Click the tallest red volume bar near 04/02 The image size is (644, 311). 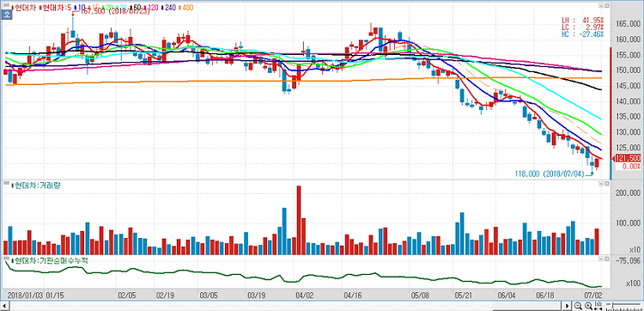(x=299, y=220)
